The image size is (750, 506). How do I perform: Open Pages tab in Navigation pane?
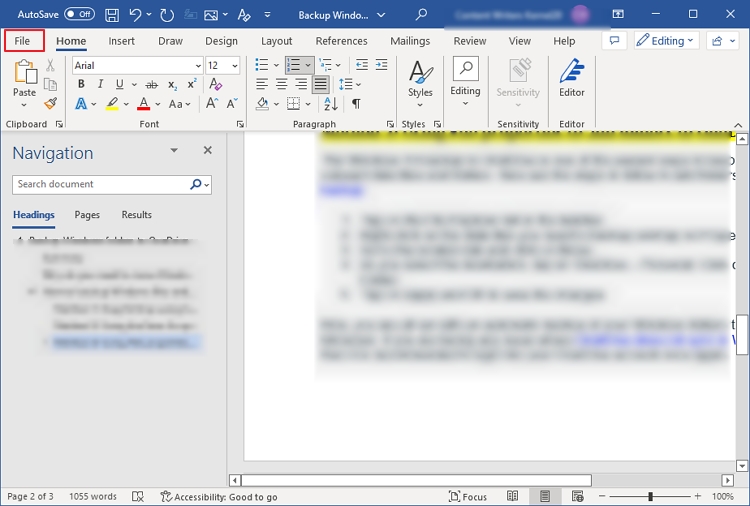(87, 215)
